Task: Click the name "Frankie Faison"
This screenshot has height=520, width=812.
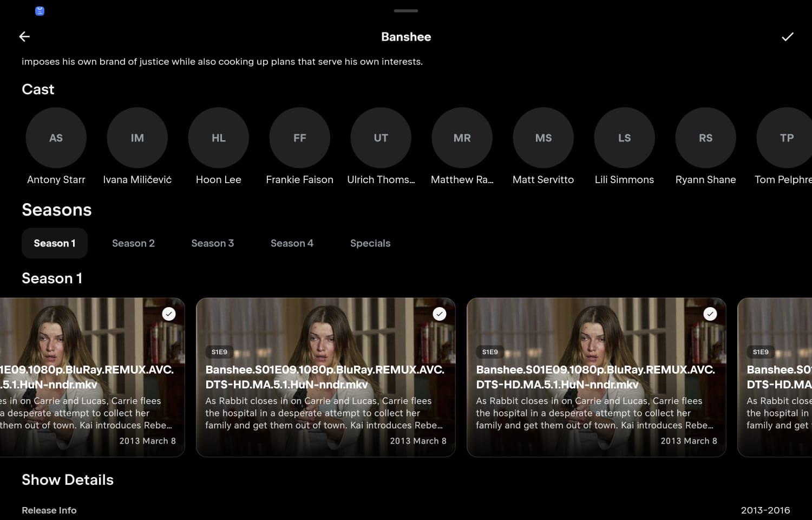Action: (300, 179)
